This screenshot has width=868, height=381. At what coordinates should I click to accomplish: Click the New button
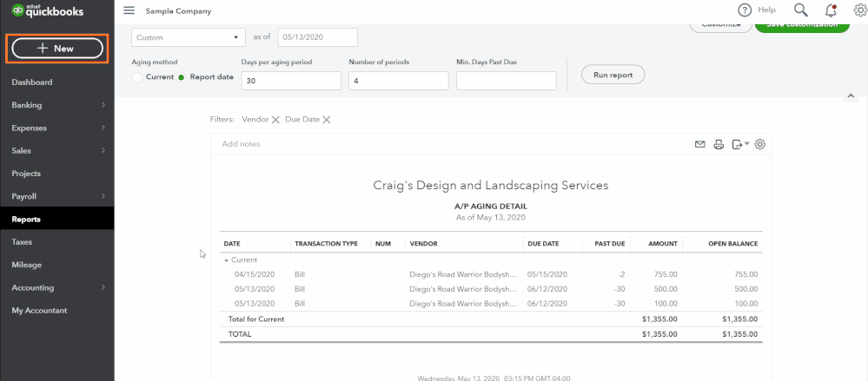[56, 49]
